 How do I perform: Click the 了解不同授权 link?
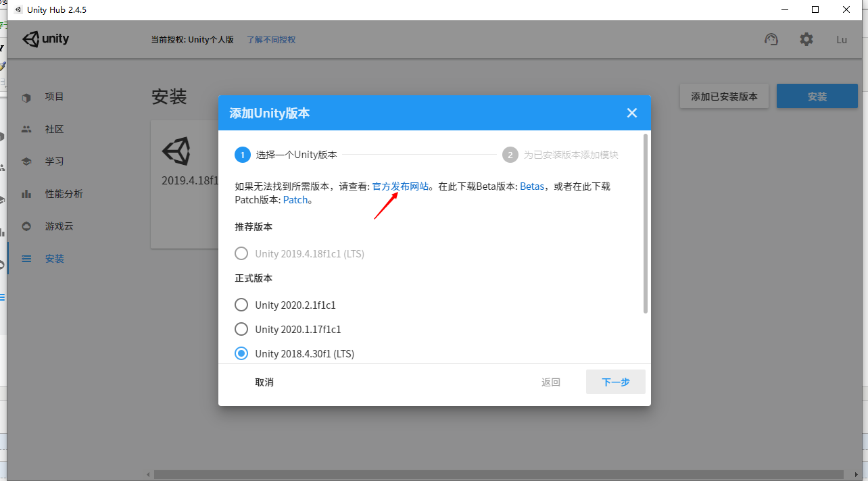click(x=271, y=40)
